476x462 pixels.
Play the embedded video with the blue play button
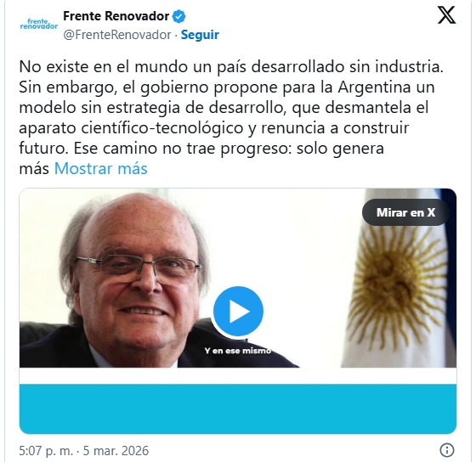pos(238,311)
